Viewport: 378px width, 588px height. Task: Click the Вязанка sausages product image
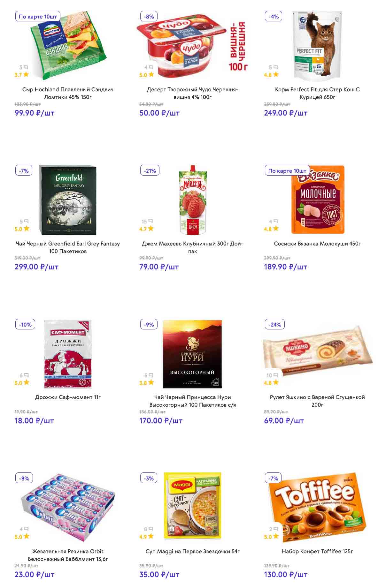(318, 200)
